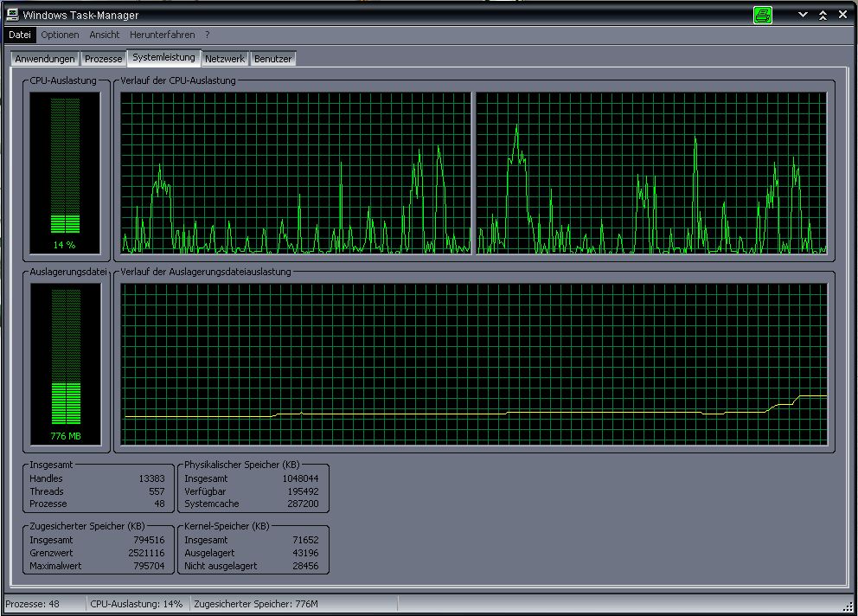
Task: Click the Windows Task-Manager title text
Action: (x=80, y=16)
